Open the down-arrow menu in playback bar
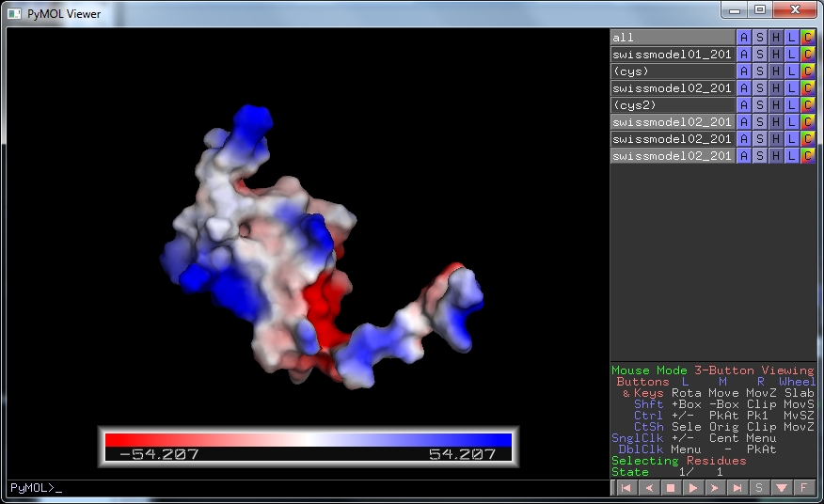 [782, 488]
